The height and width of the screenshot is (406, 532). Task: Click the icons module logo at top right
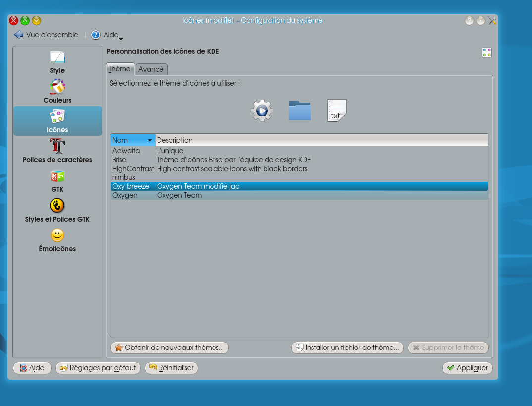click(x=487, y=52)
